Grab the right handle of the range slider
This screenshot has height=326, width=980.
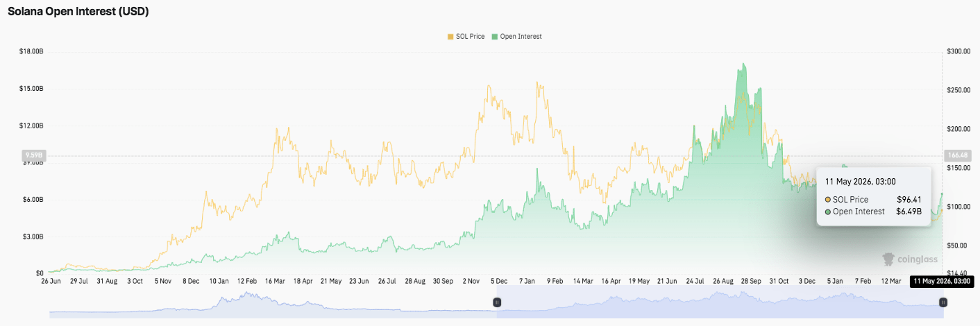(x=943, y=302)
